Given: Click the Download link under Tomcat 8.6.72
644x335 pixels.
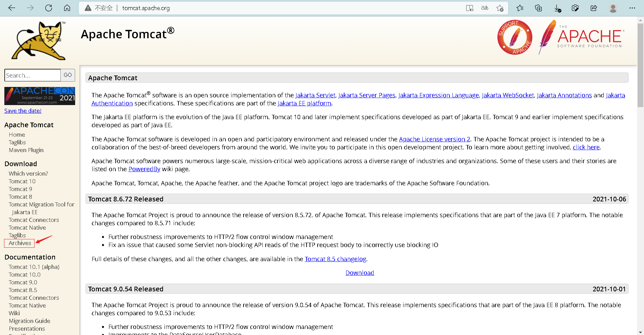Looking at the screenshot, I should [359, 273].
